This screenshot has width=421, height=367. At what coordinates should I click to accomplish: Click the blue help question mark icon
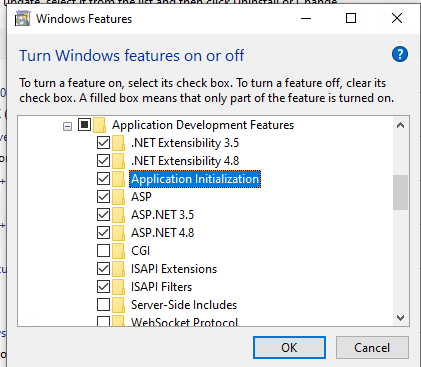pos(400,54)
